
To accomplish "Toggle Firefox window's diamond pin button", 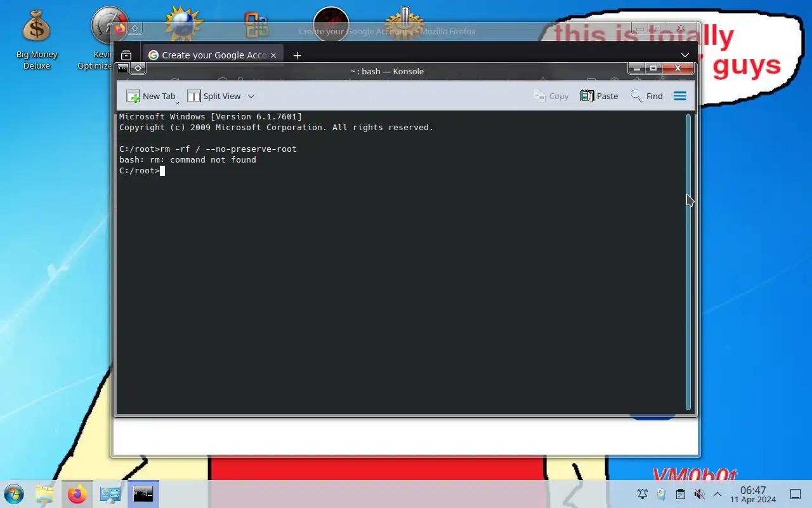I will click(x=135, y=28).
